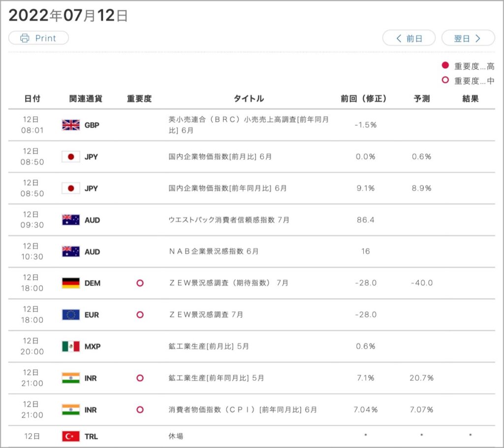Click the Mexico flag beside MXP

(71, 346)
